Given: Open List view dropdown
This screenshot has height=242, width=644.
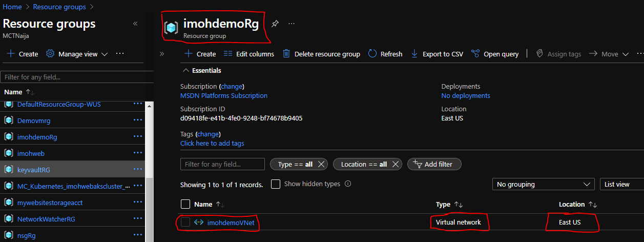Looking at the screenshot, I should (621, 184).
